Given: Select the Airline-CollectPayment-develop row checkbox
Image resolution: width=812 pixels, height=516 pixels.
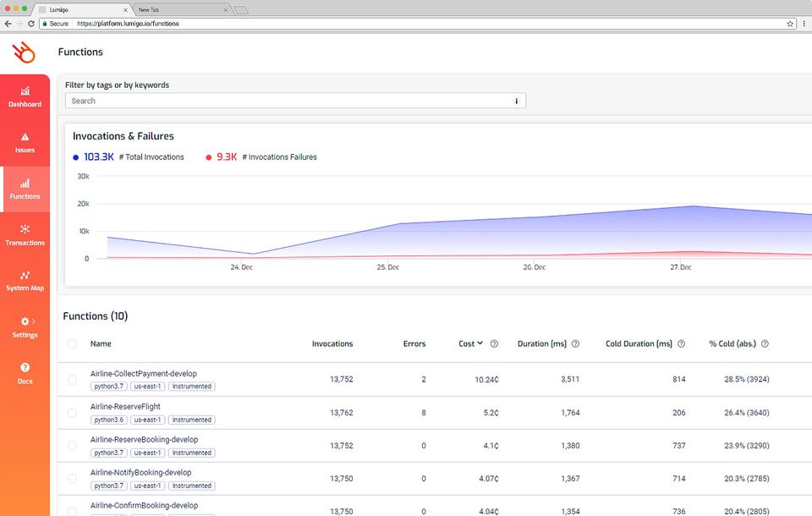Looking at the screenshot, I should (x=72, y=380).
